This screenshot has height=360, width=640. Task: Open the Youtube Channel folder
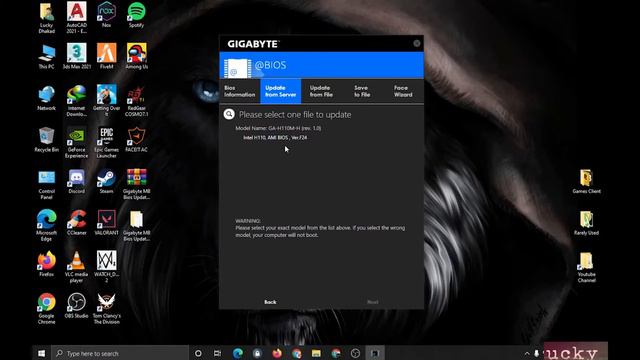[587, 267]
